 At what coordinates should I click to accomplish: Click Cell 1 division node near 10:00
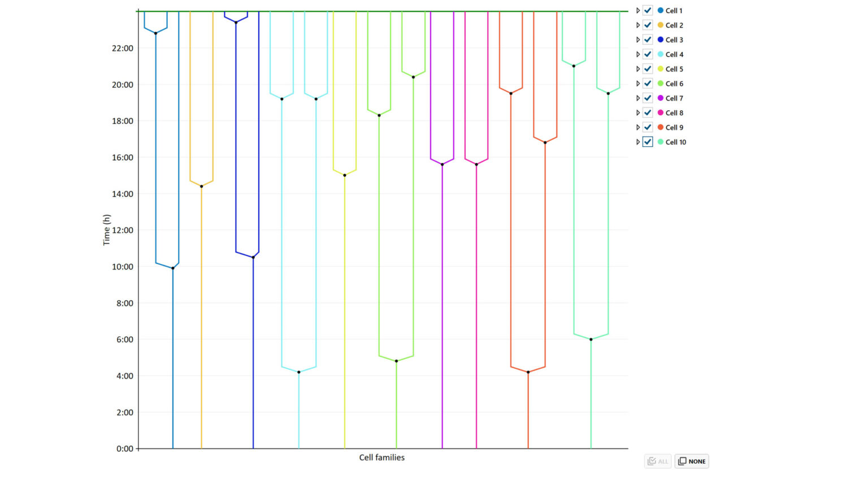tap(173, 268)
